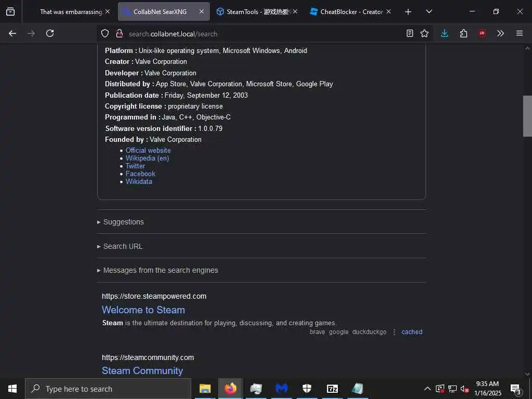The image size is (532, 399).
Task: Open File Explorer from taskbar
Action: click(x=205, y=389)
